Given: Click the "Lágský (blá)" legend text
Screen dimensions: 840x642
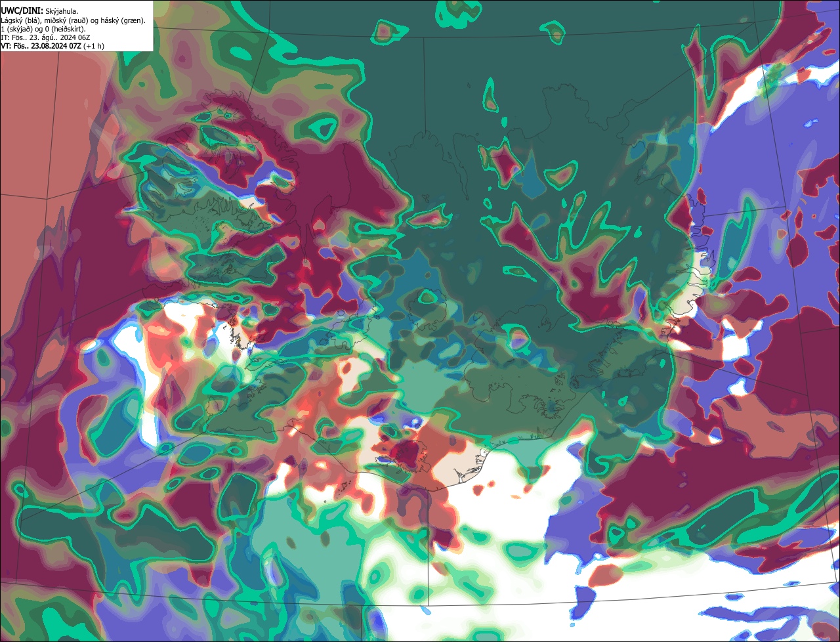Looking at the screenshot, I should (21, 20).
